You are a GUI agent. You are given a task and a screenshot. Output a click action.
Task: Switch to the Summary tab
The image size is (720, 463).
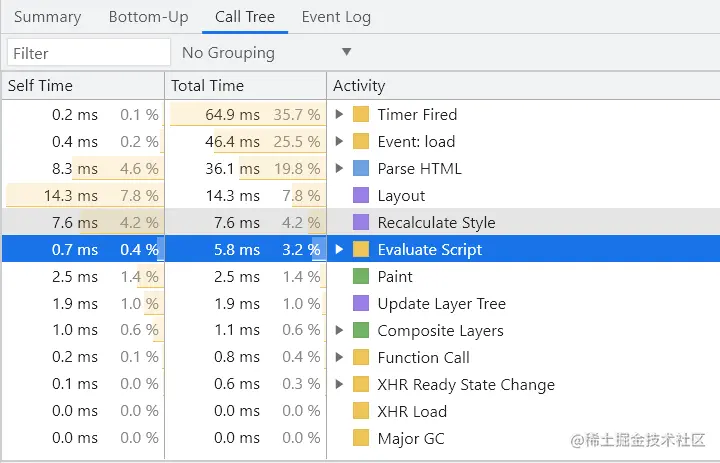(x=48, y=17)
